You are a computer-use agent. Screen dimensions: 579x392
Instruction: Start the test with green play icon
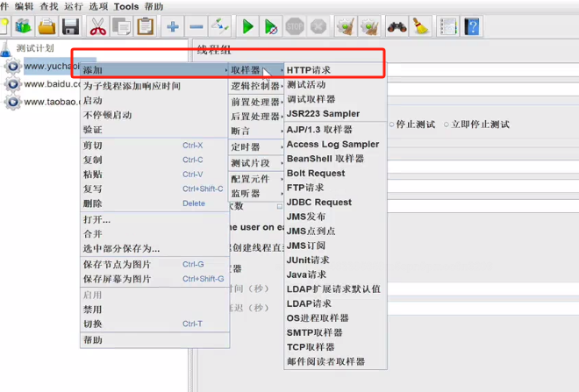click(x=247, y=26)
